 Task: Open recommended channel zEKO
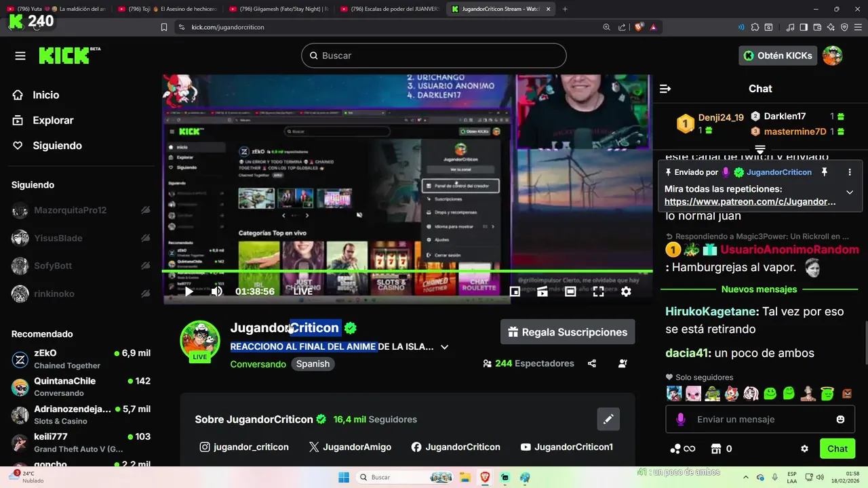(81, 359)
